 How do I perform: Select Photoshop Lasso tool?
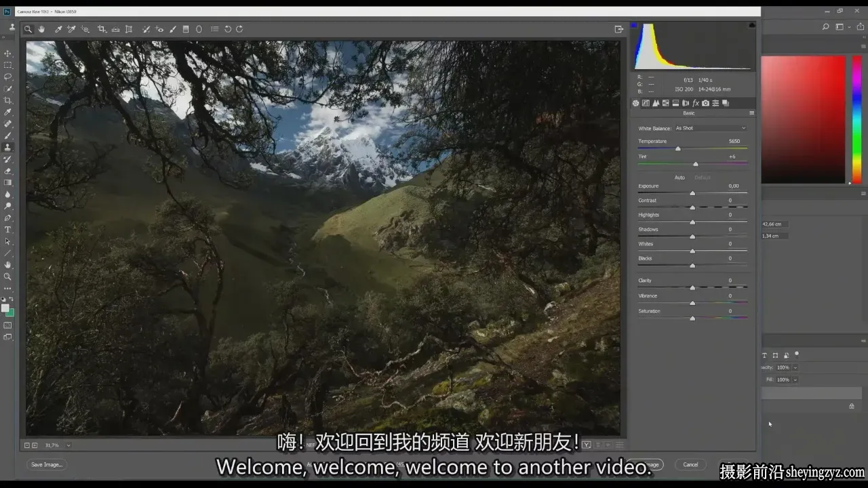tap(8, 77)
